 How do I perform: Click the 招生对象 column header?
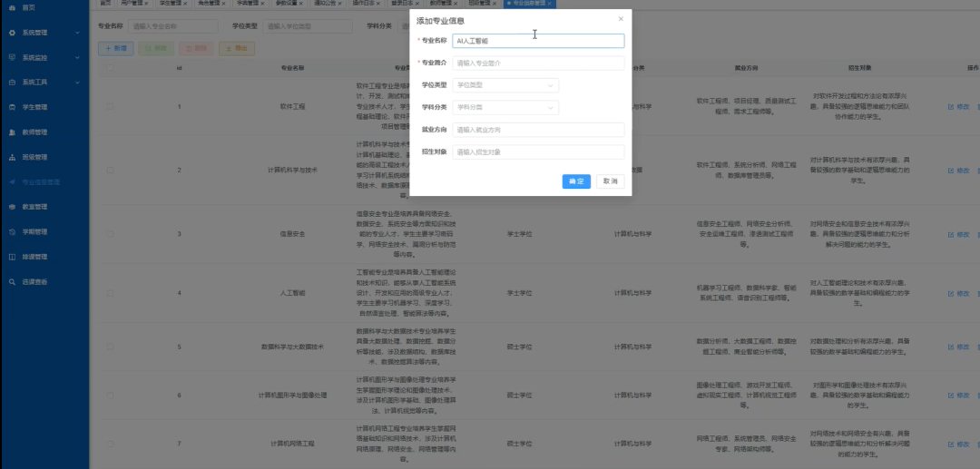(x=860, y=67)
